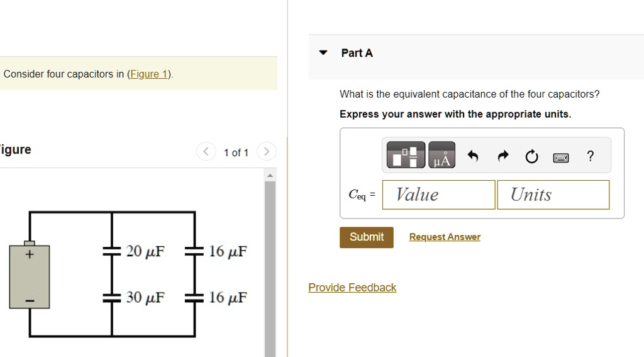Viewport: 644px width, 357px height.
Task: Open the units symbols µÅ tool
Action: click(x=441, y=155)
